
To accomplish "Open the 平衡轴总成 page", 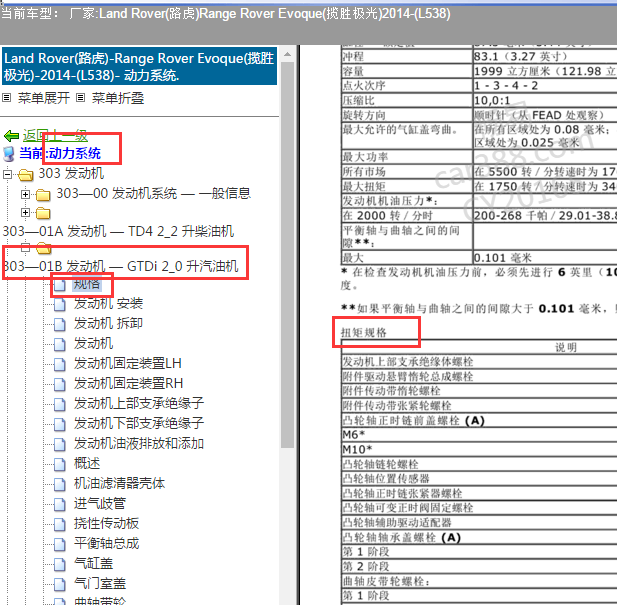I will point(106,544).
